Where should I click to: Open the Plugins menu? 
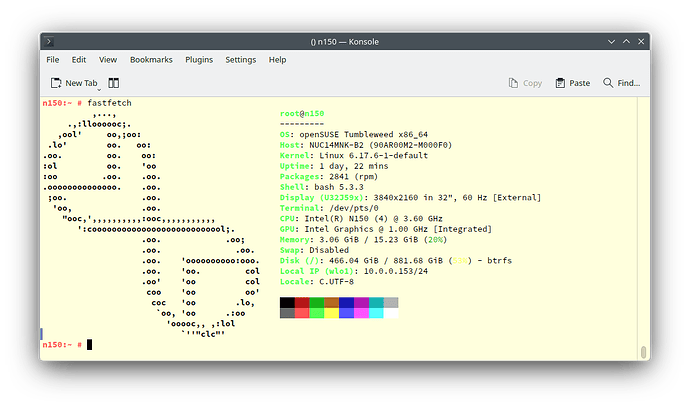199,60
